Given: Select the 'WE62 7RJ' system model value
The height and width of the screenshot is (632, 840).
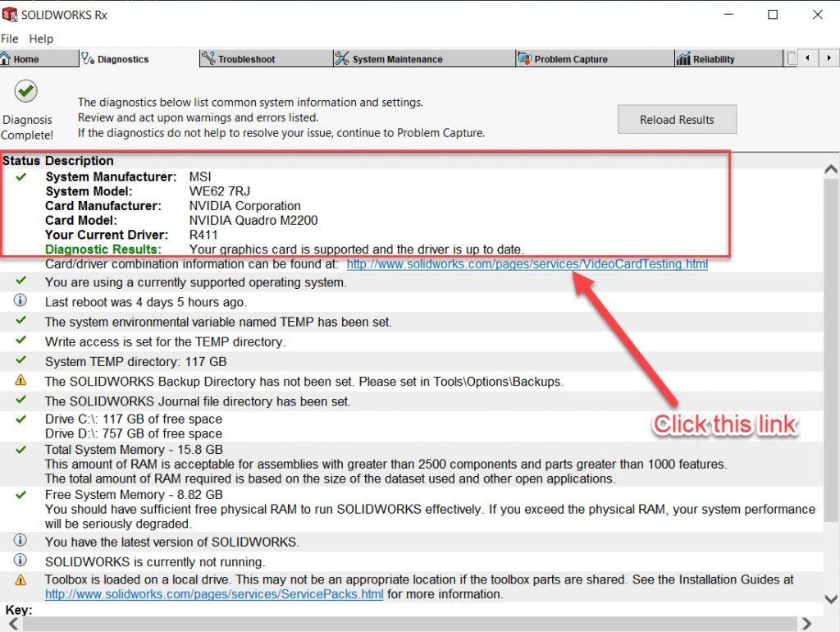Looking at the screenshot, I should pos(220,191).
